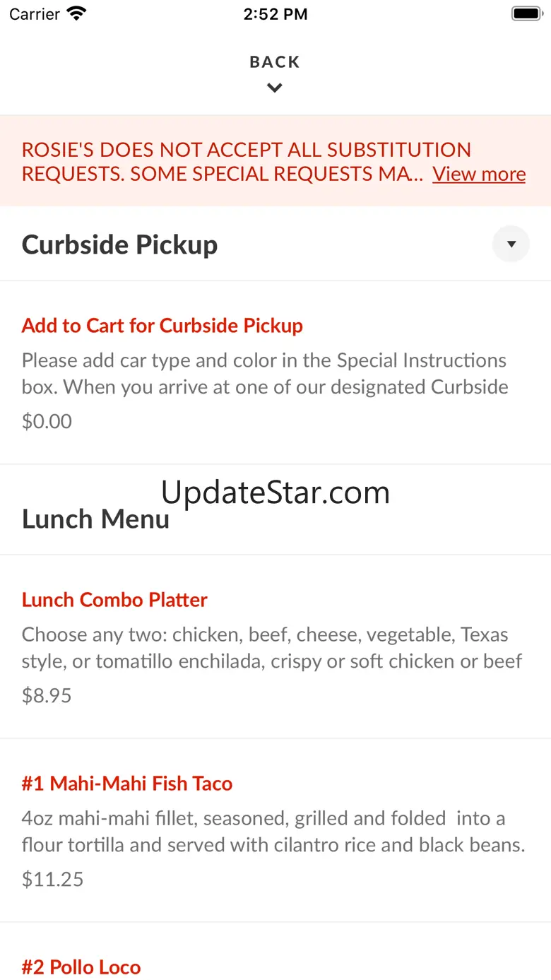The height and width of the screenshot is (980, 551).
Task: Tap the Lunch Menu section heading
Action: tap(95, 519)
